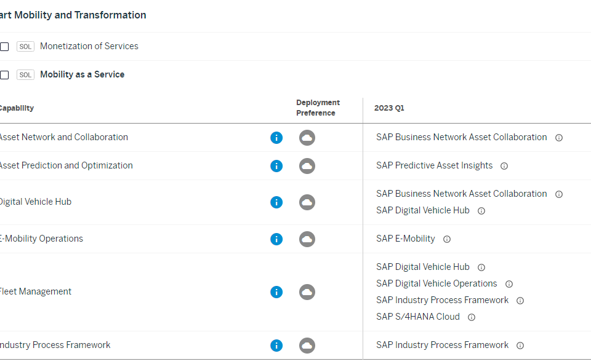Click the SOL badge beside Mobility as a Service
The width and height of the screenshot is (591, 364).
click(x=26, y=75)
